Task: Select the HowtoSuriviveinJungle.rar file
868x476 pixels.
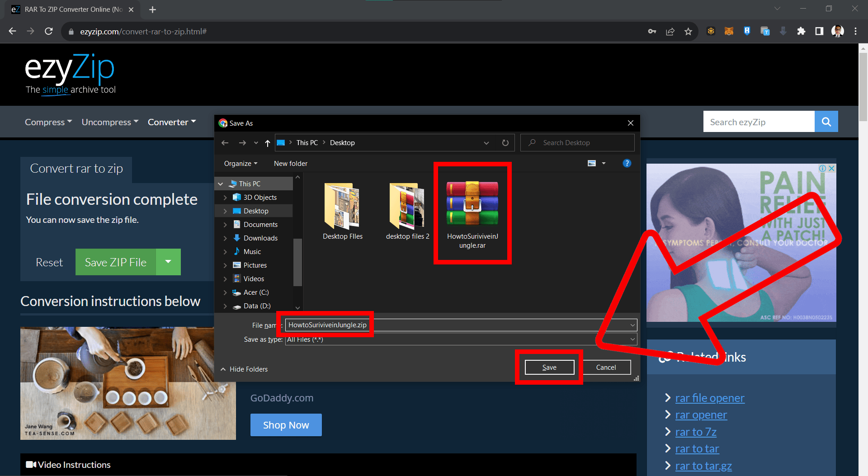Action: tap(472, 208)
